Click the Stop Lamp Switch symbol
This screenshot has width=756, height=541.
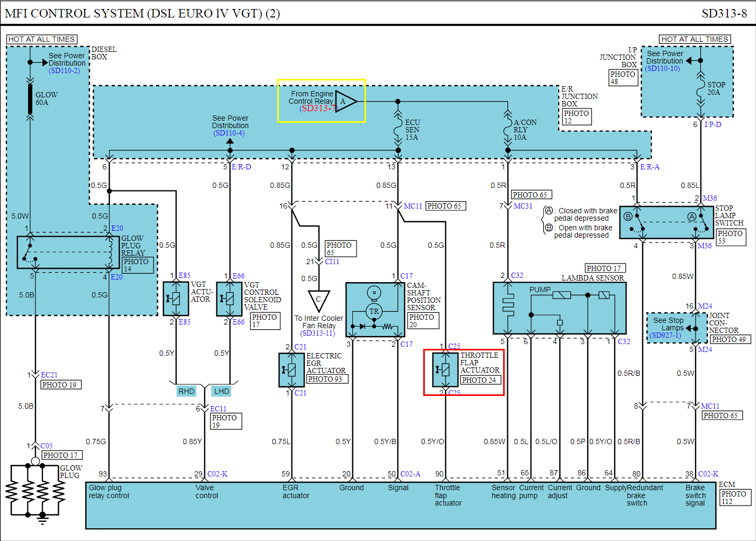pyautogui.click(x=667, y=222)
